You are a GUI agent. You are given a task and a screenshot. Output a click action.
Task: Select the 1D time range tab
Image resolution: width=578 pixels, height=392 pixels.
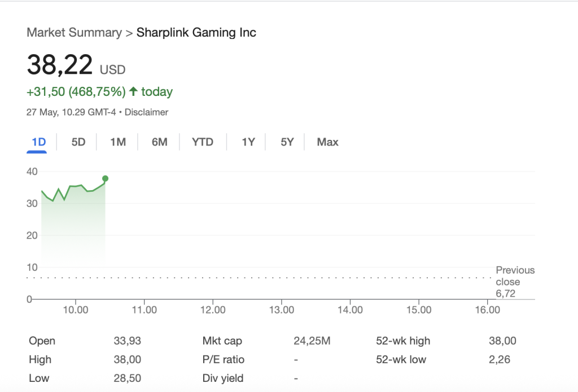click(x=38, y=142)
